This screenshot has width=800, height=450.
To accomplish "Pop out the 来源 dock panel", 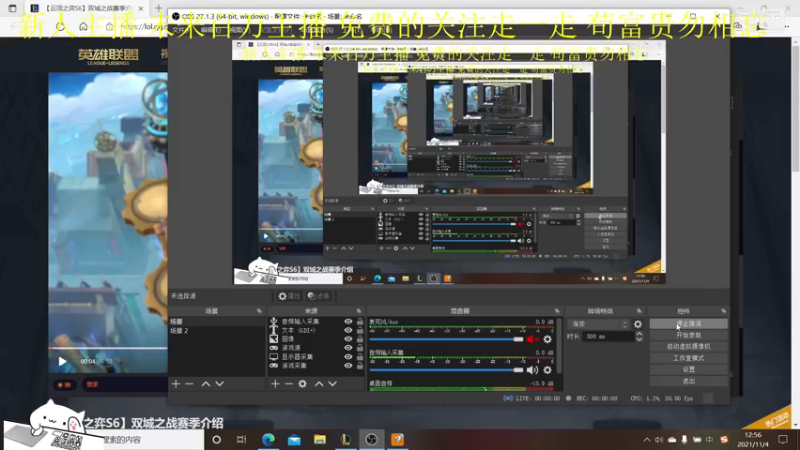I will [x=359, y=311].
